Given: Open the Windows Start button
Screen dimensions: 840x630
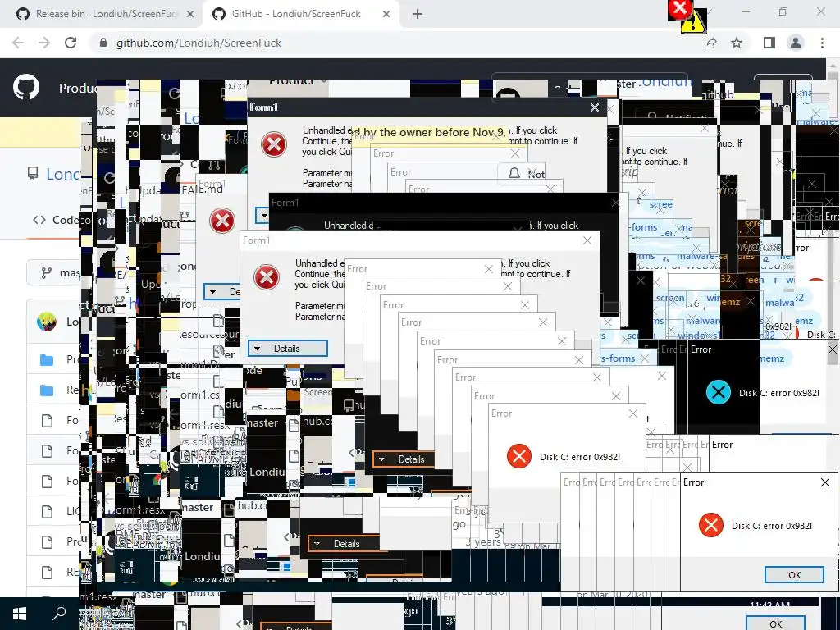Looking at the screenshot, I should click(x=20, y=614).
